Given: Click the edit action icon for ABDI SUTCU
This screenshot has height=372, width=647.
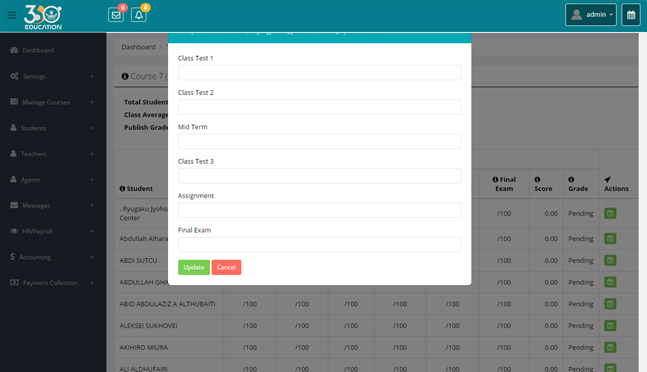Looking at the screenshot, I should click(x=610, y=260).
